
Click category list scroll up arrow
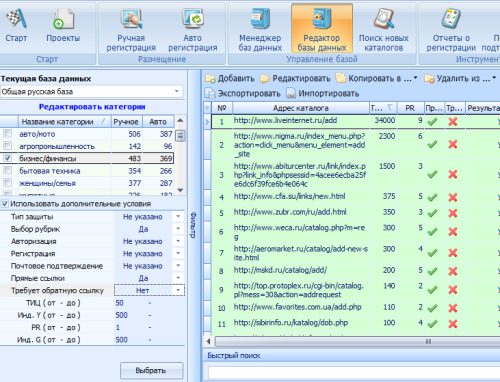pyautogui.click(x=180, y=120)
